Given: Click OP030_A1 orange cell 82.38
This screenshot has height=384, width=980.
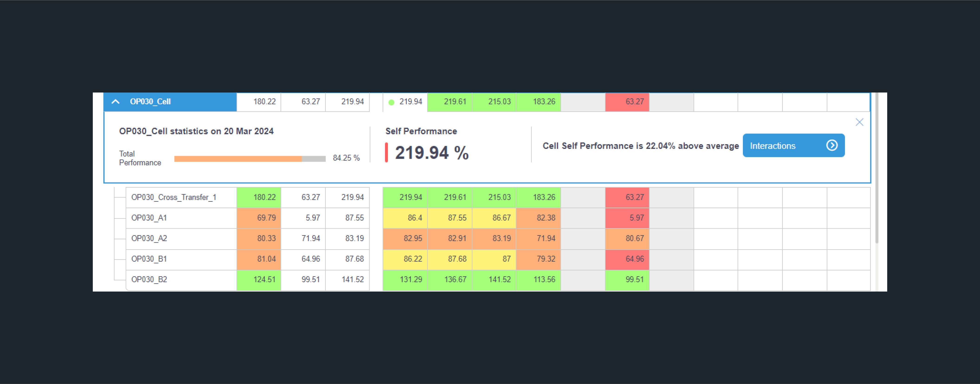Looking at the screenshot, I should pyautogui.click(x=539, y=218).
